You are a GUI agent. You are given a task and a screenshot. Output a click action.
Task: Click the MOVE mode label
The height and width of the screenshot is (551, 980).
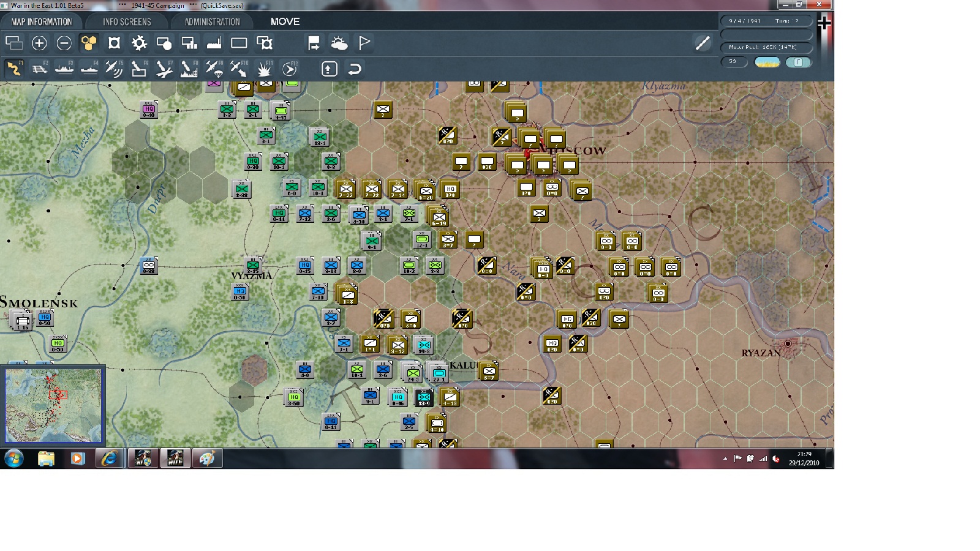[x=285, y=21]
